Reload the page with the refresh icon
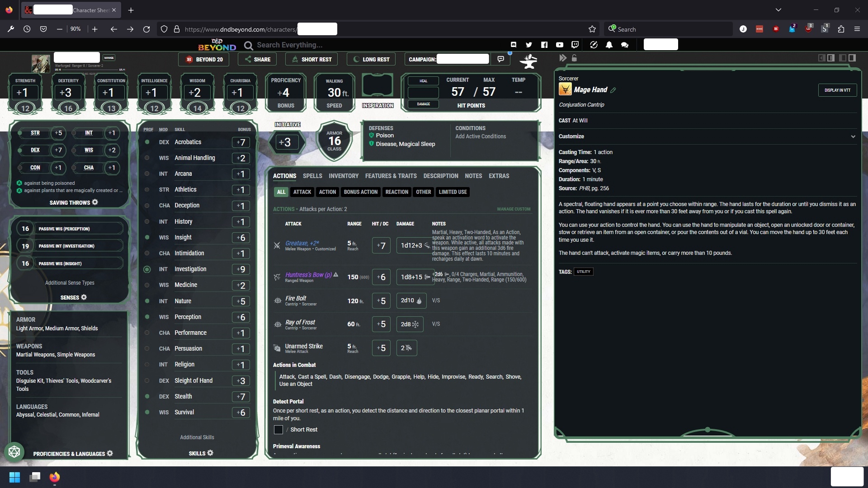 pos(146,29)
